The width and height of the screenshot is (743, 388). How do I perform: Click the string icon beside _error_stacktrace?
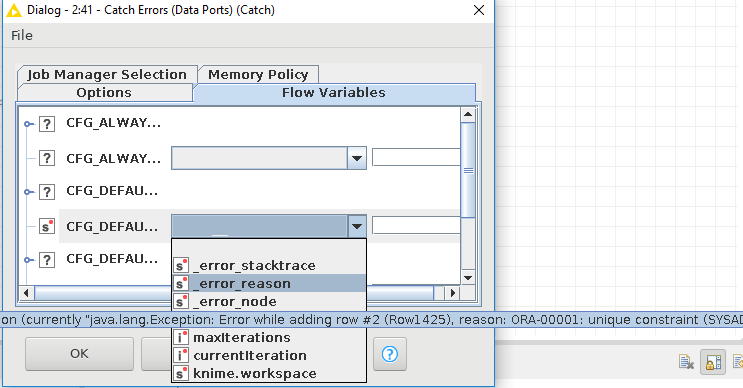pyautogui.click(x=181, y=265)
